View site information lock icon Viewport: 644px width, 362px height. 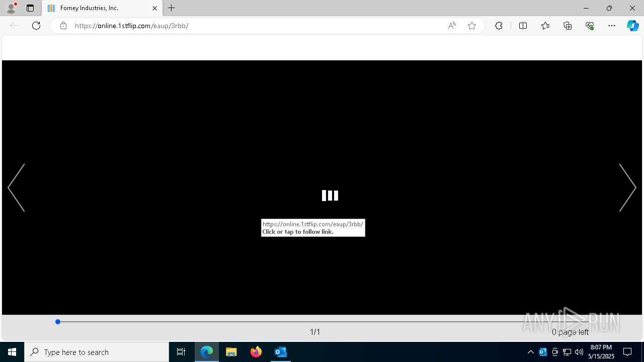pyautogui.click(x=63, y=26)
